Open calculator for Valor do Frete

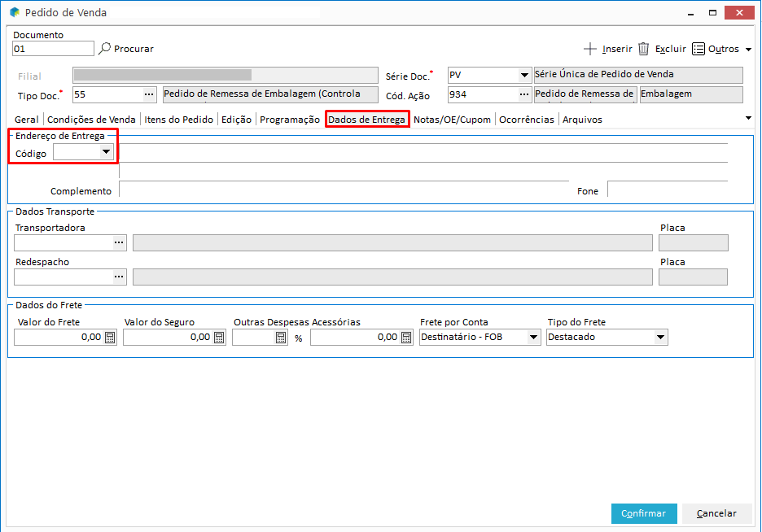110,338
